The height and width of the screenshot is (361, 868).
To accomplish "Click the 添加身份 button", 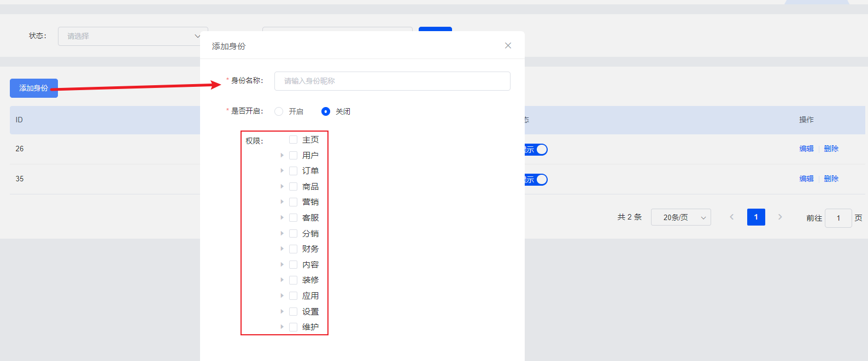I will click(34, 88).
